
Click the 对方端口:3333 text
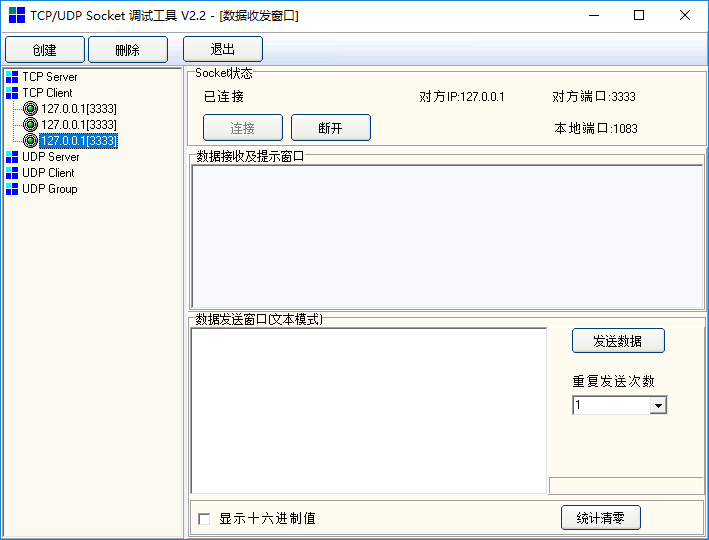(x=594, y=97)
